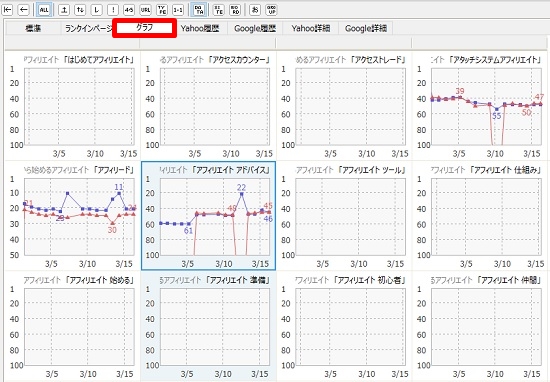Select the アフィリード ranking graph
550x382 pixels.
pos(73,215)
